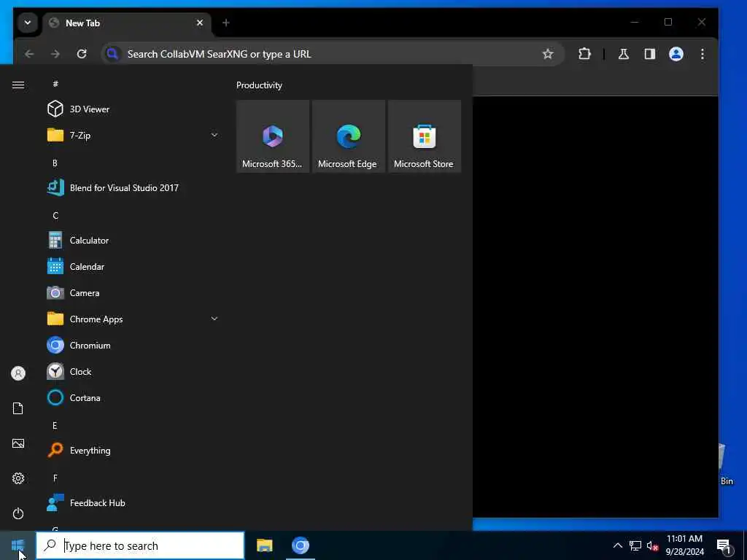
Task: Launch Chromium from the app list
Action: click(x=133, y=345)
